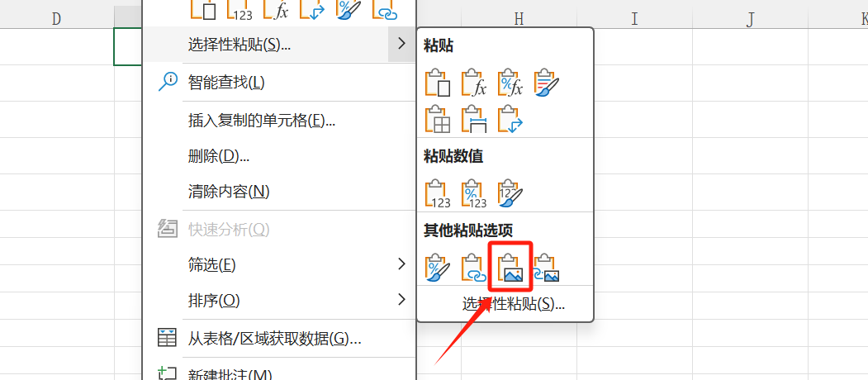The width and height of the screenshot is (868, 380).
Task: Pick Paste Formatting icon under 其他粘贴选项
Action: (438, 268)
